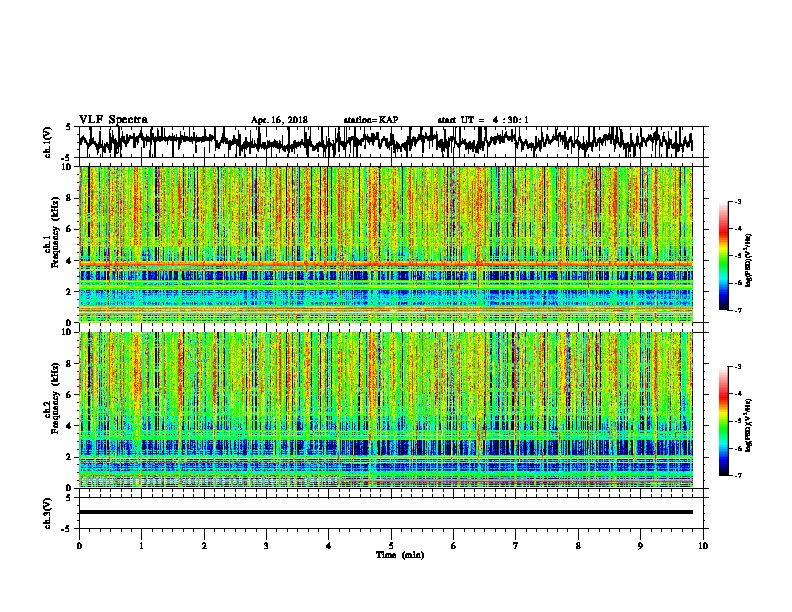Screen dimensions: 792x612
Task: Click the time axis tick label "7"
Action: coord(516,546)
